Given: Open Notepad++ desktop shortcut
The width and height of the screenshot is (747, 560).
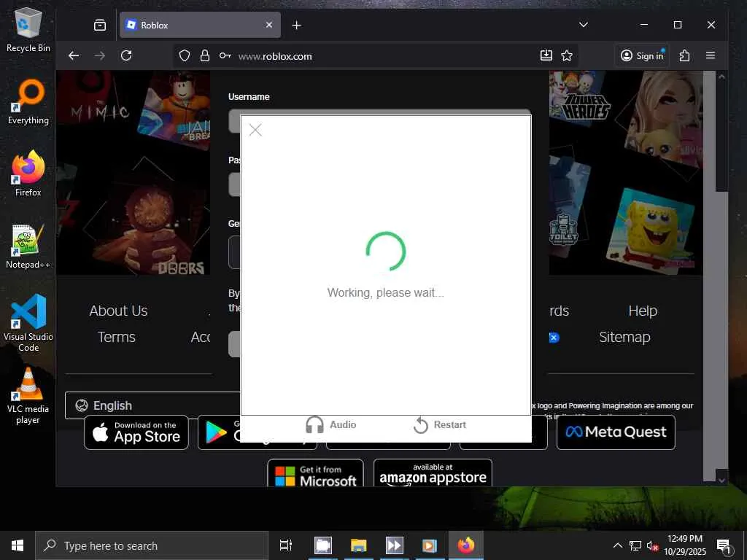Looking at the screenshot, I should 28,246.
